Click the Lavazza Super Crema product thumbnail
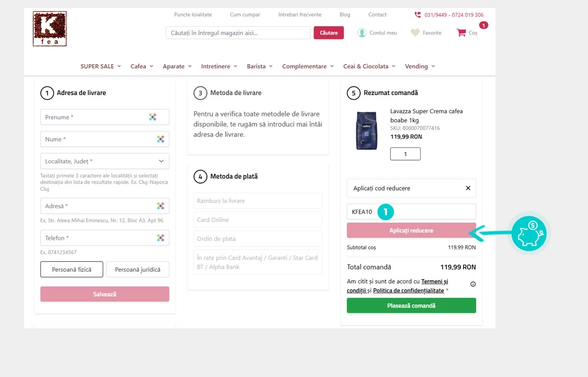This screenshot has width=588, height=377. pyautogui.click(x=367, y=131)
